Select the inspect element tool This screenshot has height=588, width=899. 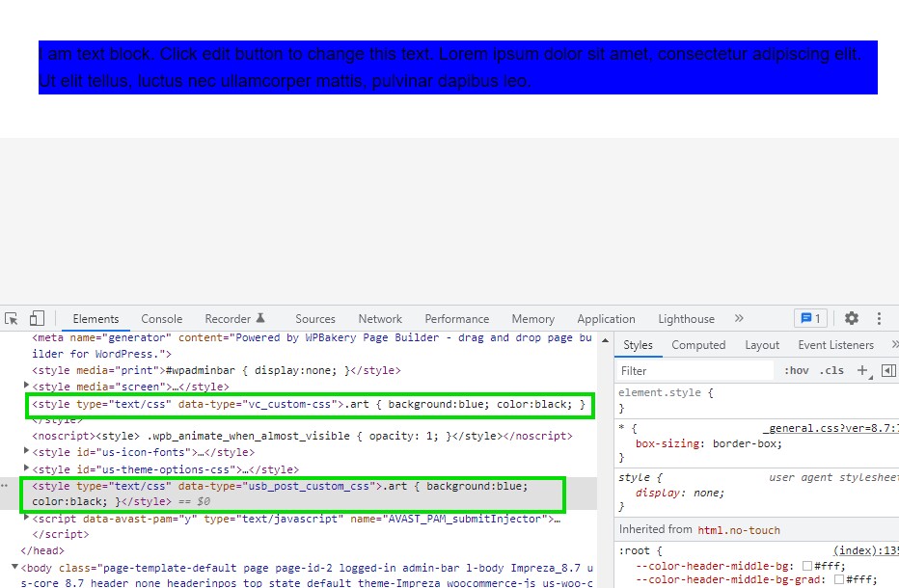coord(12,318)
